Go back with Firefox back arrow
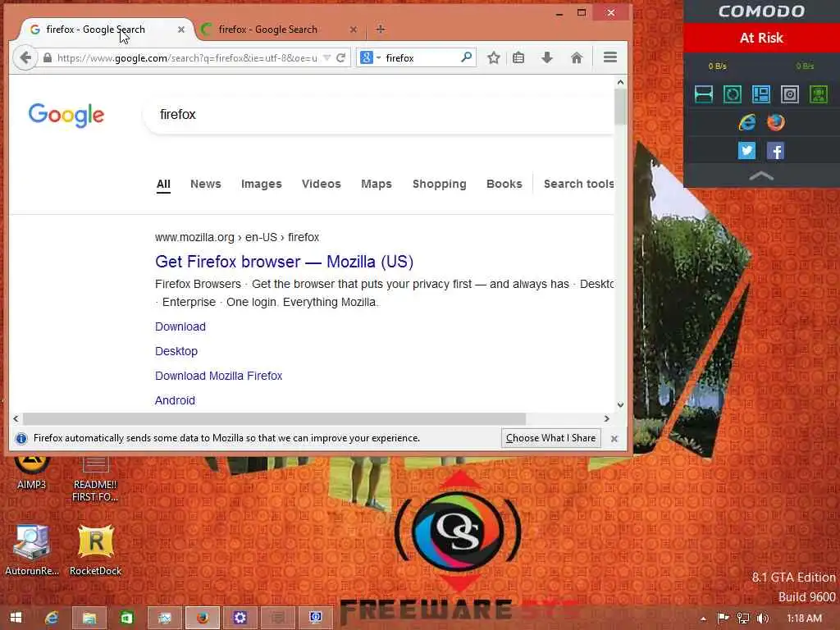Viewport: 840px width, 630px height. click(x=25, y=58)
